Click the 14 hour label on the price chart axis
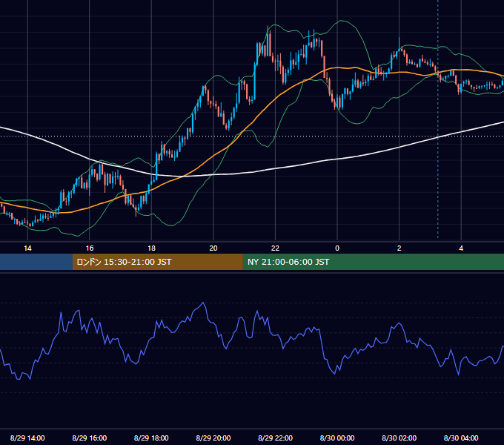This screenshot has height=445, width=504. point(27,248)
